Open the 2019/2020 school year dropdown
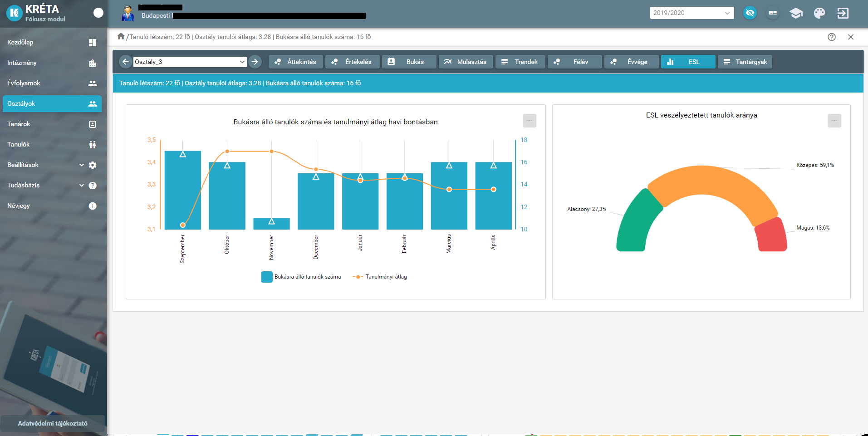The height and width of the screenshot is (436, 868). [x=692, y=13]
